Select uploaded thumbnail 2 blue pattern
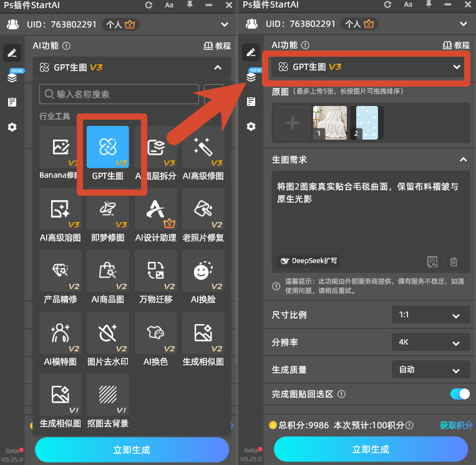Screen dimensions: 476x465 [367, 123]
